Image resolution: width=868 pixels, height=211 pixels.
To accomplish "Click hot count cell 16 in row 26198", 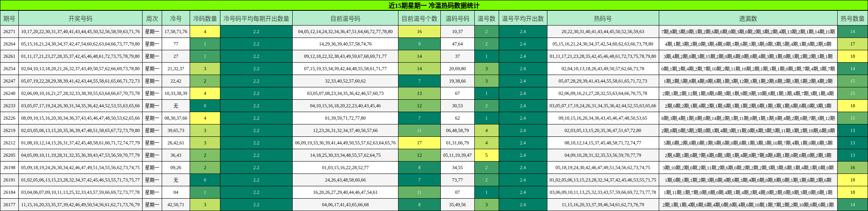I will tap(852, 168).
